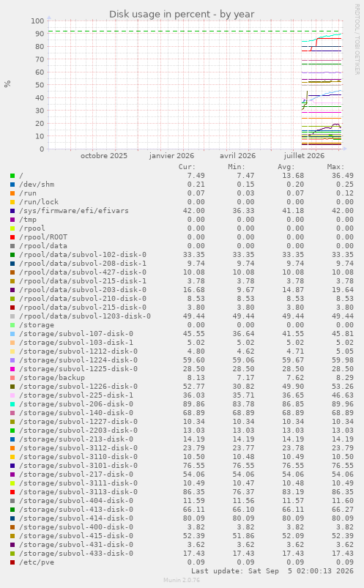364x588 pixels.
Task: Click the '/rpool/data/subvol-208-disk-1' label
Action: coord(83,264)
